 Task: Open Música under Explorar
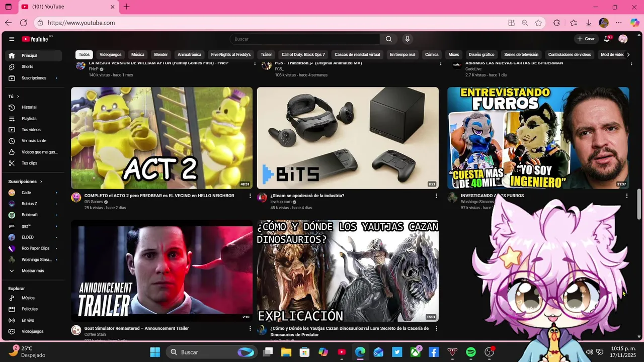[33, 298]
